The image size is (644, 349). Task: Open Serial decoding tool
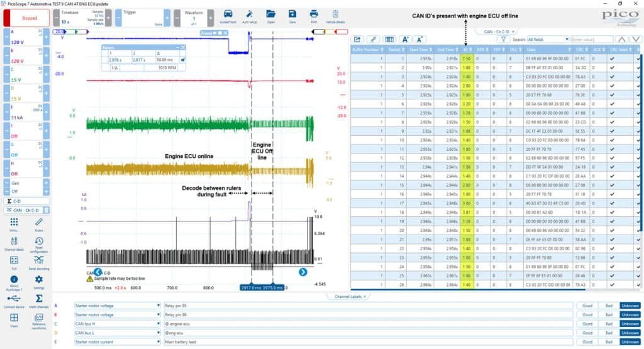coord(38,263)
